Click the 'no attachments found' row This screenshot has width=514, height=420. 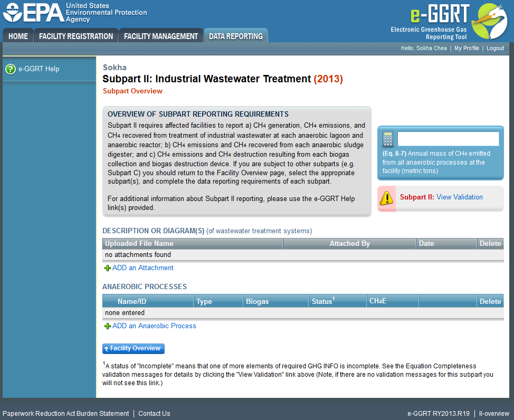(x=303, y=255)
